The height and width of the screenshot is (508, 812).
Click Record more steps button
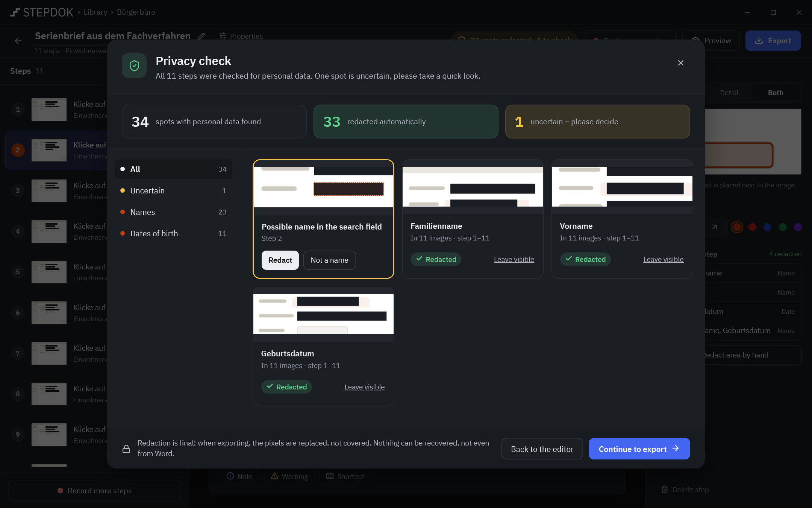click(94, 490)
